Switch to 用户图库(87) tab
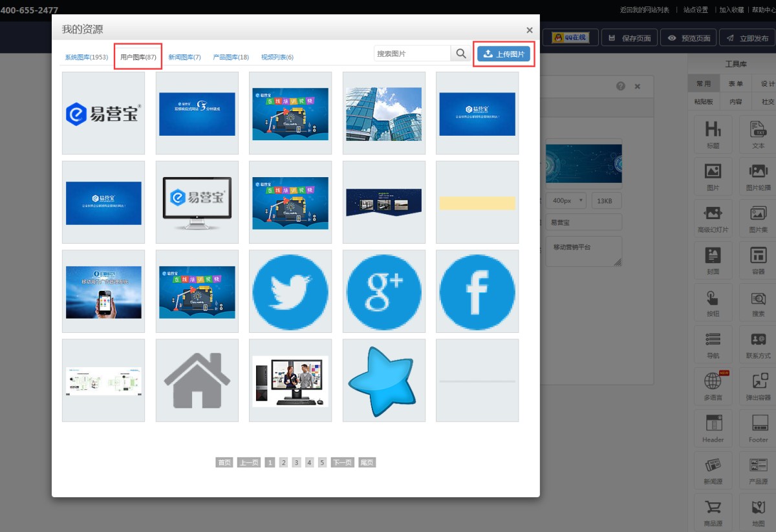776x532 pixels. pyautogui.click(x=138, y=58)
